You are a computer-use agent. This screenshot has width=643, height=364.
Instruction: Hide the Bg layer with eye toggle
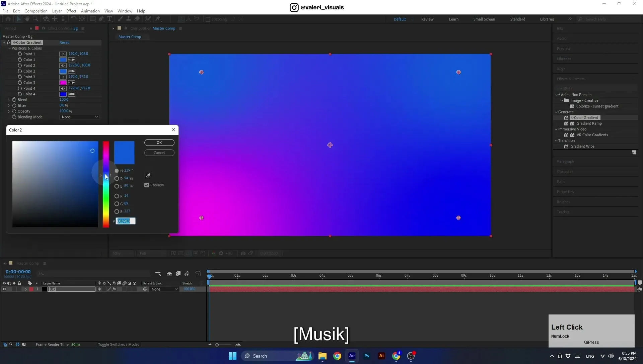click(4, 289)
